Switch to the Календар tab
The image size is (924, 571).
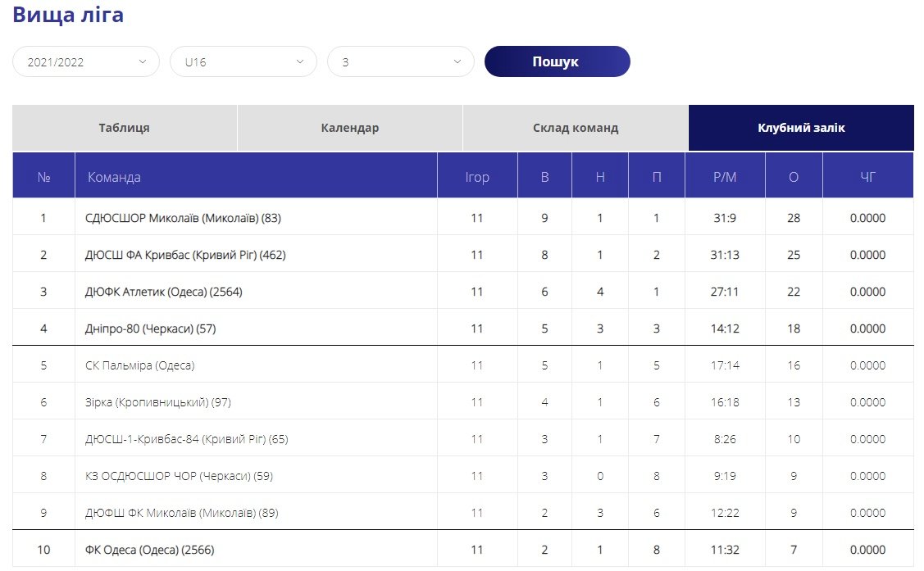(350, 128)
